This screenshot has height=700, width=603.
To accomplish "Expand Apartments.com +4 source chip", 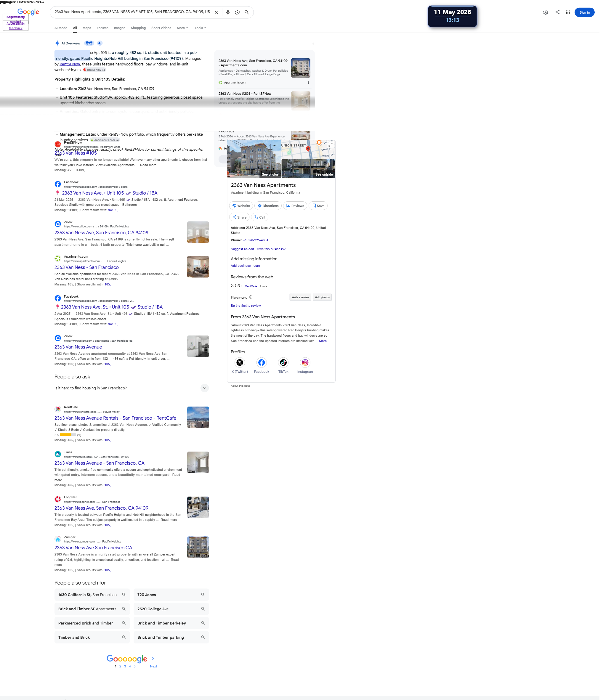I will click(105, 141).
